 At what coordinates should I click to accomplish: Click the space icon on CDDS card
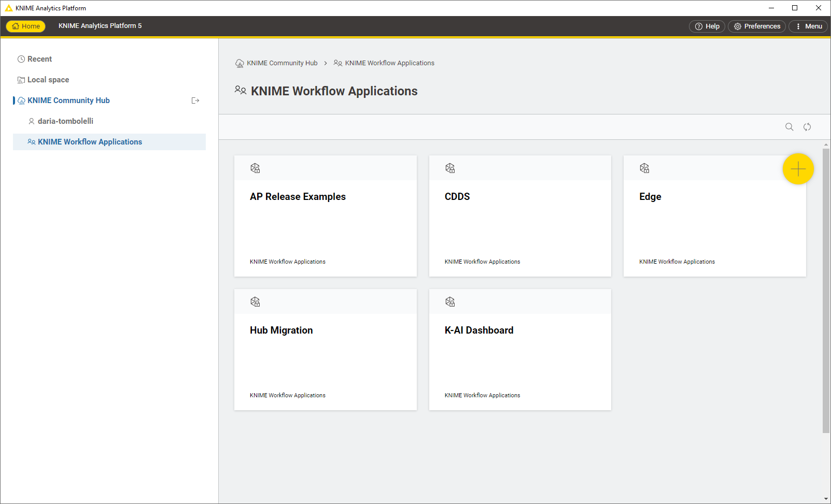coord(450,168)
